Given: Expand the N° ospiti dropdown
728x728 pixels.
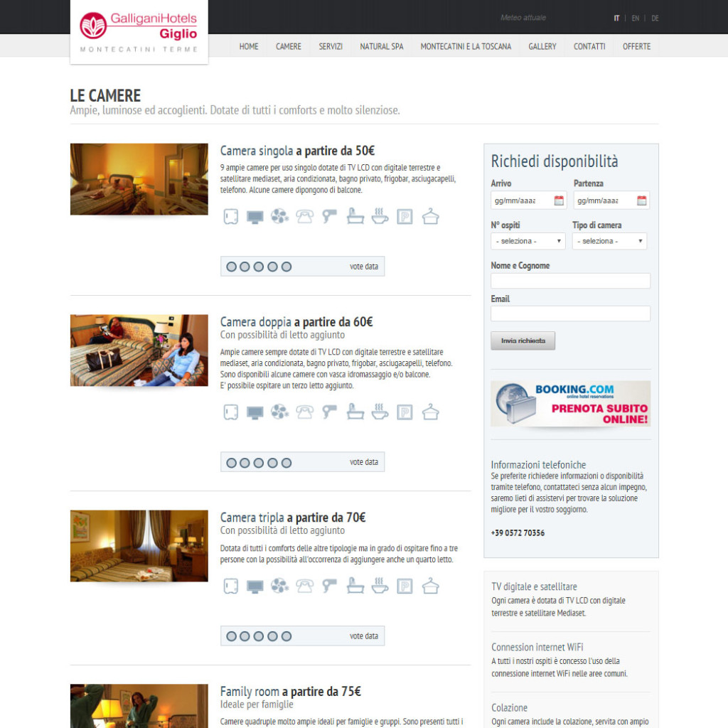Looking at the screenshot, I should pyautogui.click(x=528, y=241).
